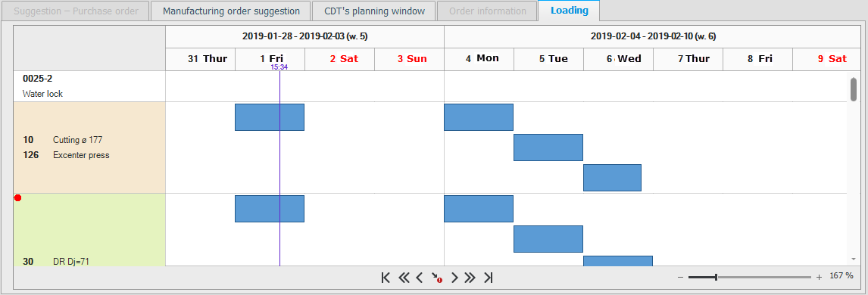
Task: Advance one period with right chevron
Action: pos(454,278)
